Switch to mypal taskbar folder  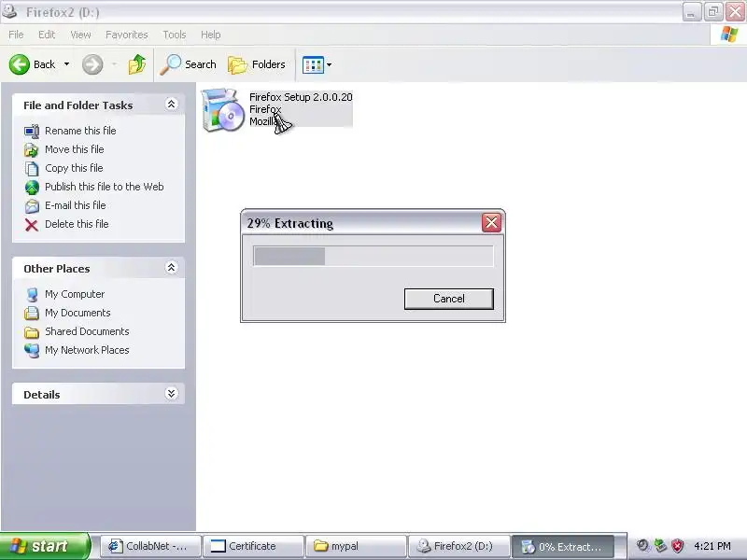(357, 546)
